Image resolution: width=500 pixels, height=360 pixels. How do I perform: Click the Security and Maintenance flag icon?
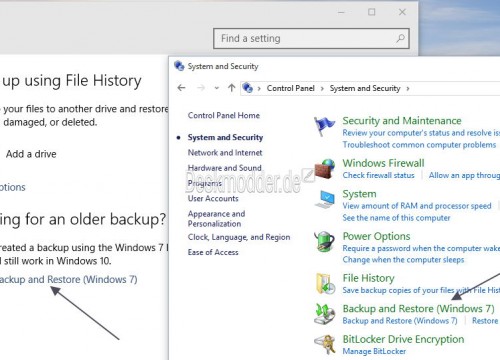(x=324, y=126)
